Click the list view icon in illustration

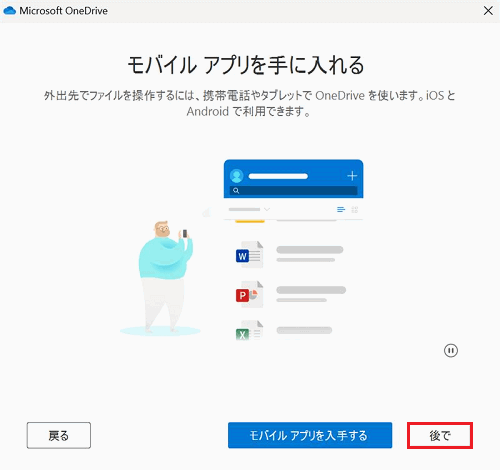pyautogui.click(x=341, y=210)
